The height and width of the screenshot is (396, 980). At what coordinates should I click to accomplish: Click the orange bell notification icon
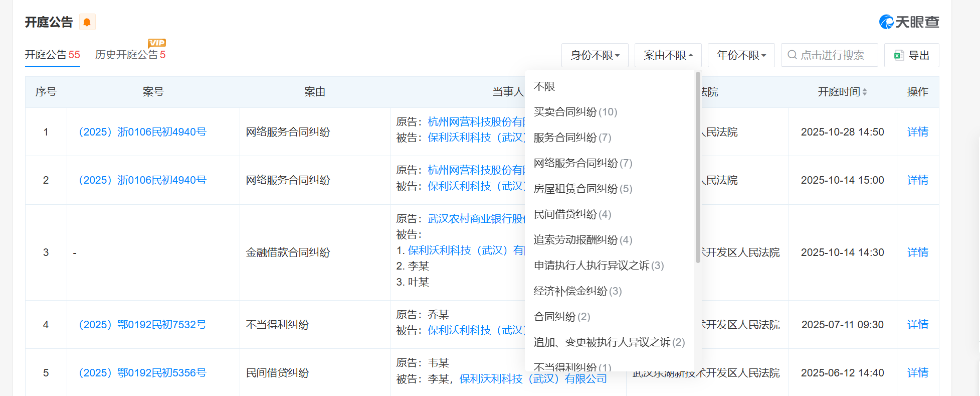[x=87, y=22]
